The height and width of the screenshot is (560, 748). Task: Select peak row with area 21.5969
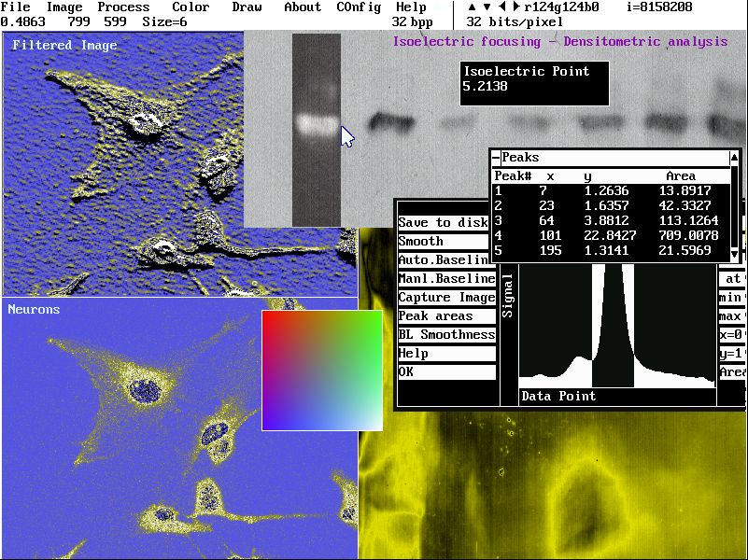click(611, 250)
